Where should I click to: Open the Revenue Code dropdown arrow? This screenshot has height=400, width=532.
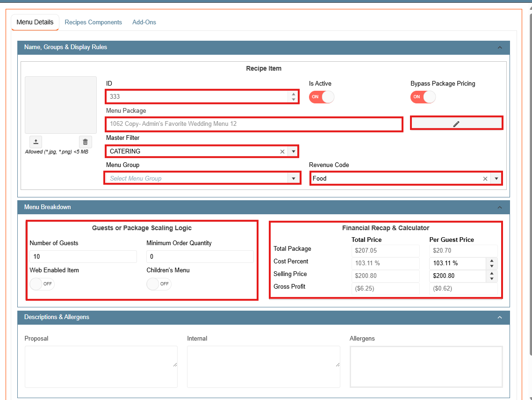(496, 179)
